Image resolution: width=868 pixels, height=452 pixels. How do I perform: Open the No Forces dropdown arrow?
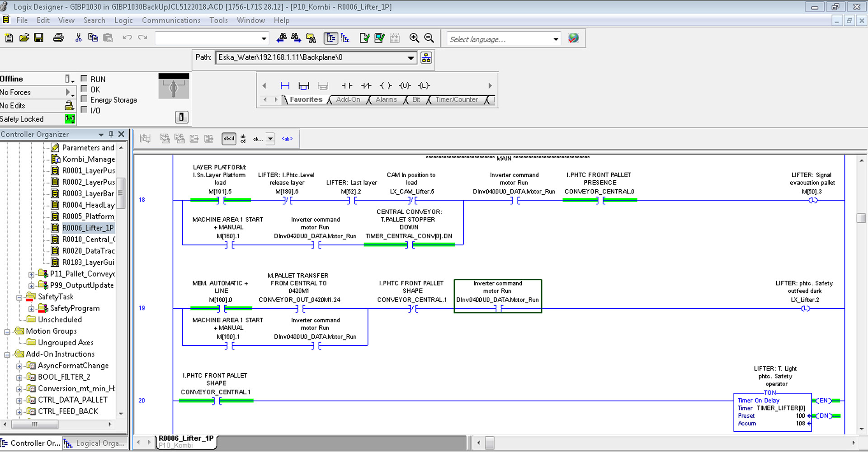(x=70, y=92)
